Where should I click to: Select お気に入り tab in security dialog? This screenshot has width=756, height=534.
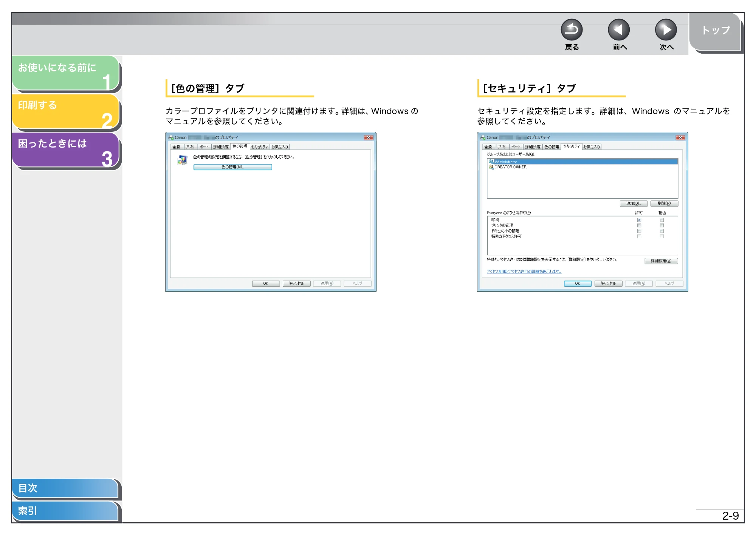(x=592, y=147)
